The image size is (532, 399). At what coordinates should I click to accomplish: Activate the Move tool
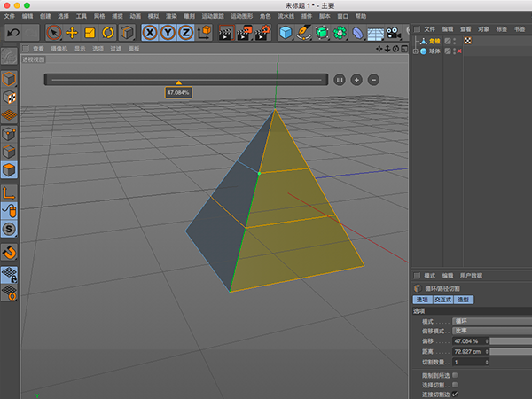[72, 33]
